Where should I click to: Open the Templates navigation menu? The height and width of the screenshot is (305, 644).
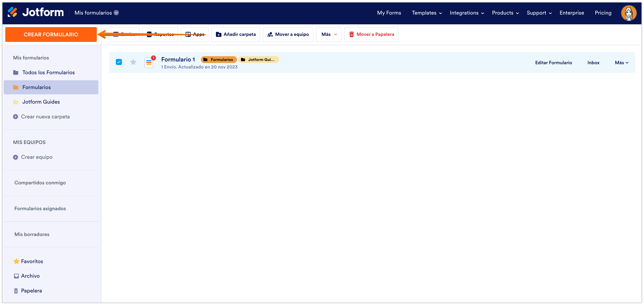pos(427,13)
